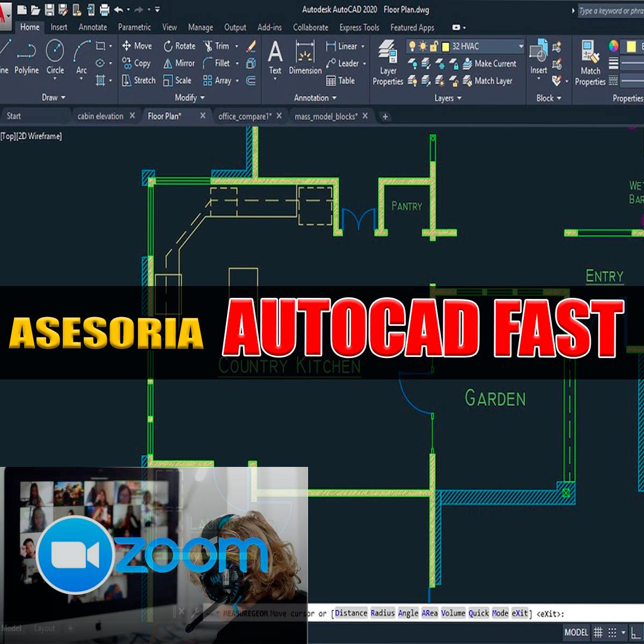Click the Save icon in quick access toolbar

(x=49, y=10)
